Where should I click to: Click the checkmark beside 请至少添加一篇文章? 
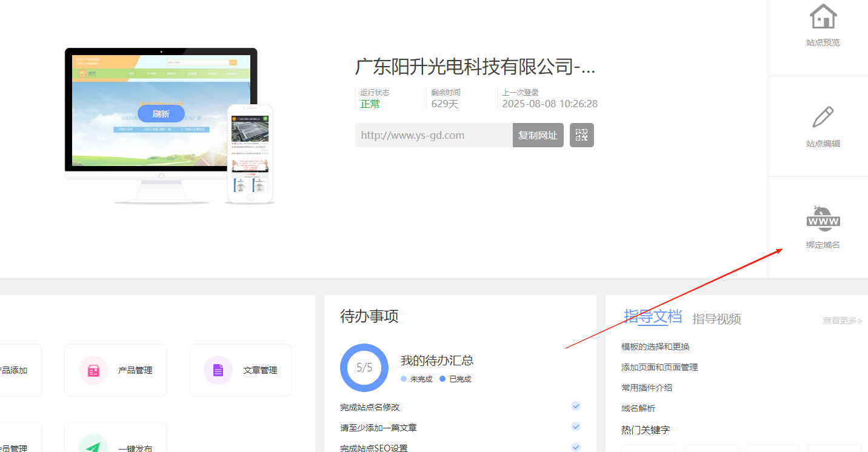tap(576, 427)
